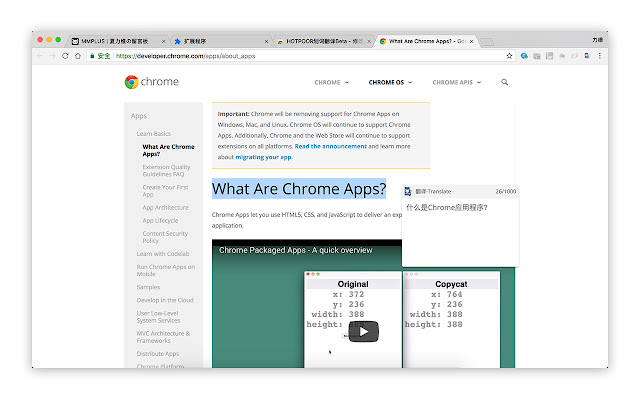Close the What Are Chrome Apps tab
This screenshot has width=640, height=400.
[x=471, y=41]
